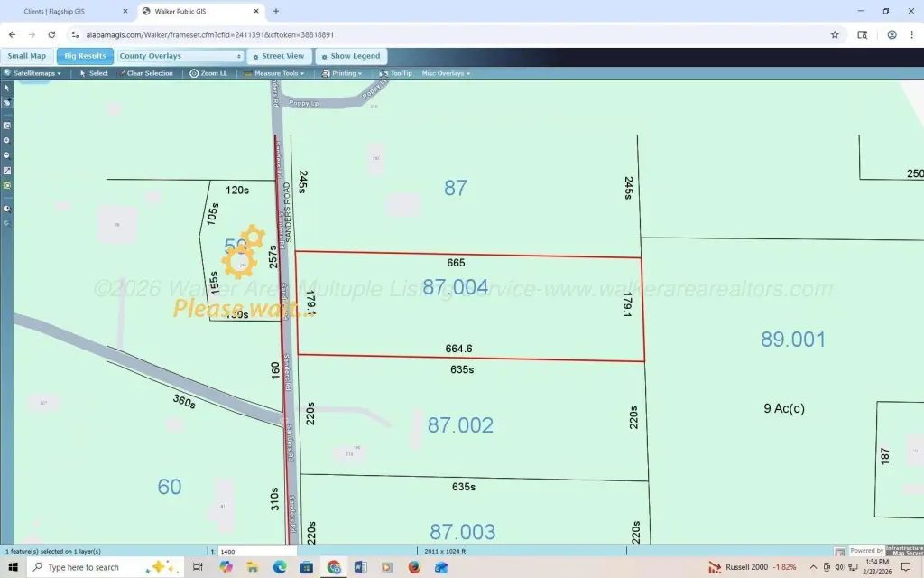Click the zoom out magnifier tool
Screen dimensions: 924x578
tap(7, 155)
